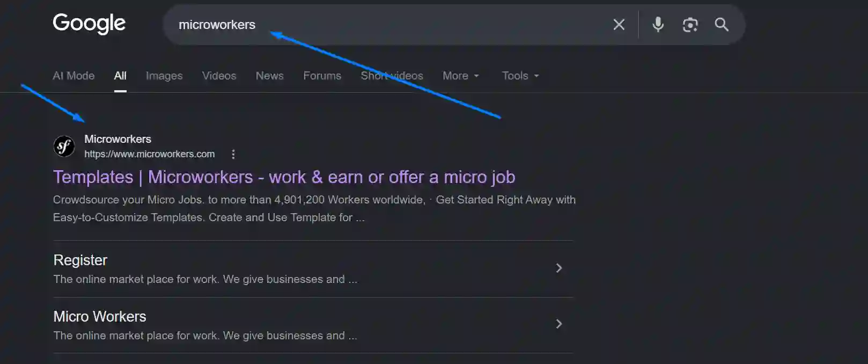Click the snippet text starting 'Crowdsource your Micro Jobs'
The width and height of the screenshot is (868, 364).
click(314, 208)
